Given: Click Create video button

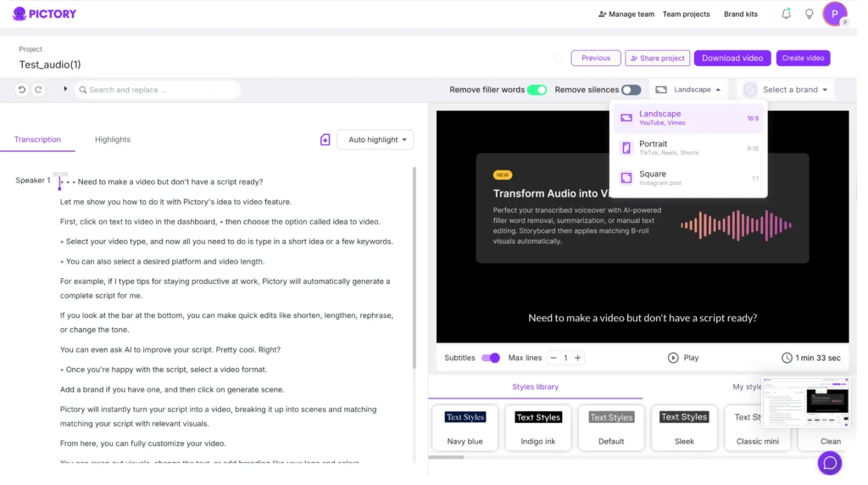Looking at the screenshot, I should pos(804,58).
